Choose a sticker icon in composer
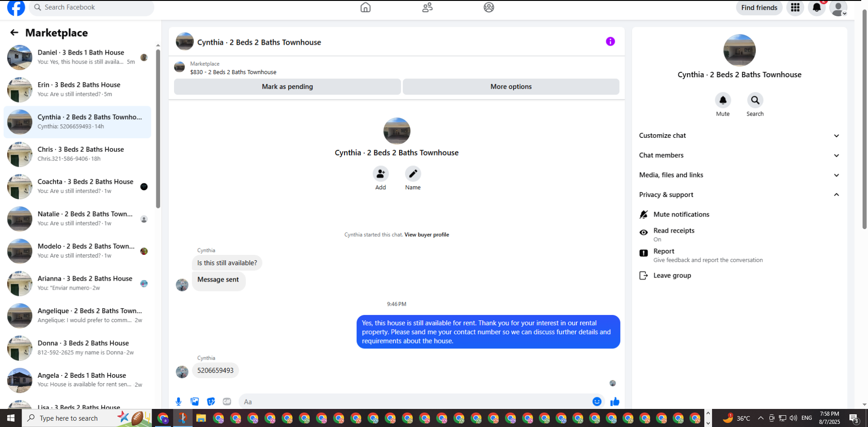This screenshot has width=868, height=427. tap(211, 402)
